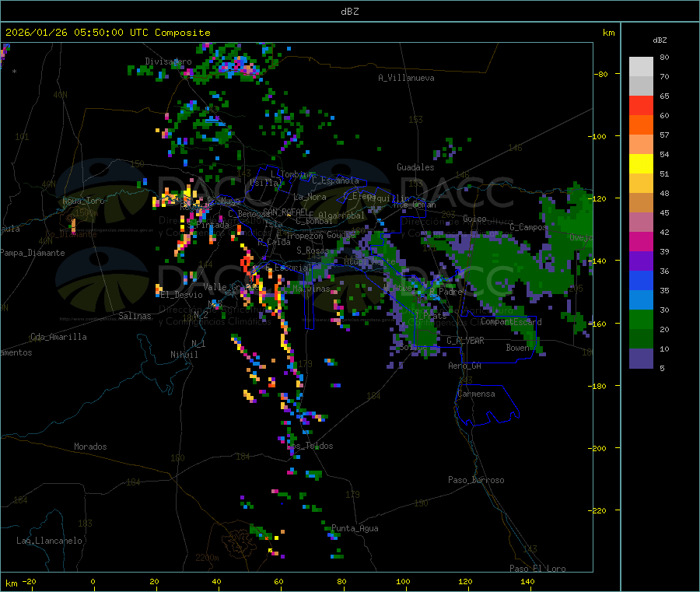Click the A_Villanueva location label
700x592 pixels.
(x=406, y=78)
